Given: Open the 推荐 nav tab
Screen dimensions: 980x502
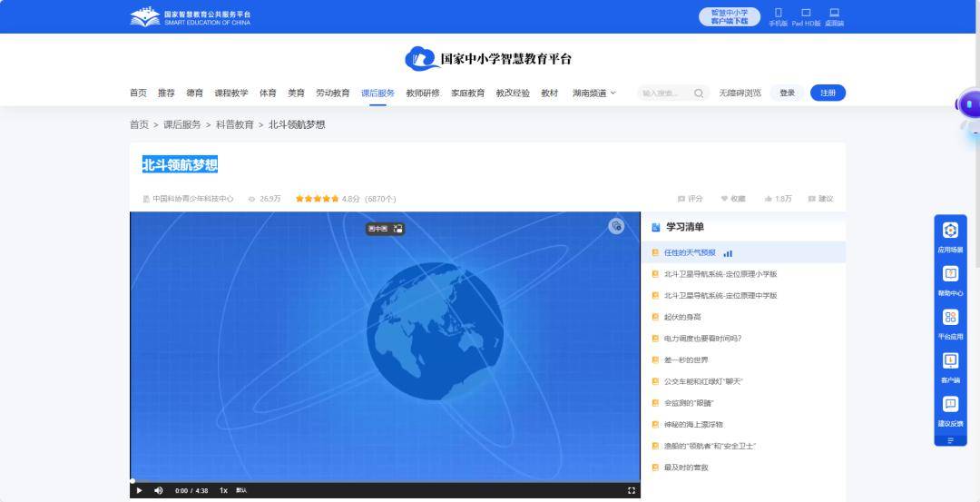Looking at the screenshot, I should pos(166,94).
